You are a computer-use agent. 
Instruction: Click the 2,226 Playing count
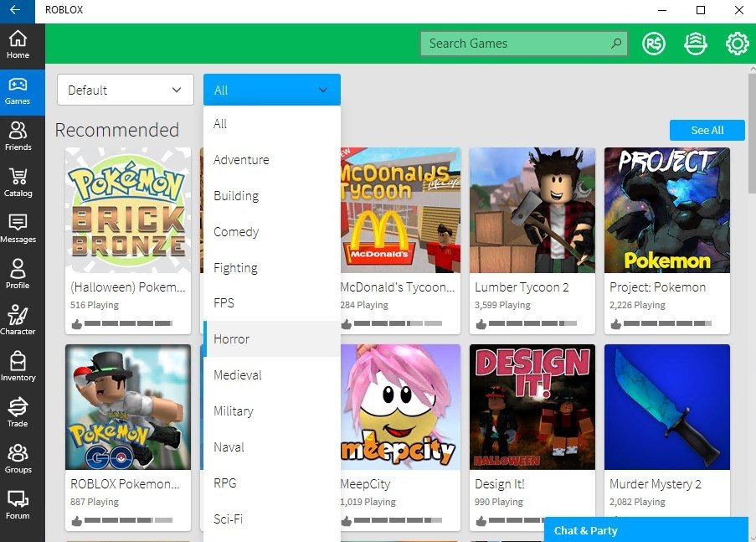click(637, 305)
